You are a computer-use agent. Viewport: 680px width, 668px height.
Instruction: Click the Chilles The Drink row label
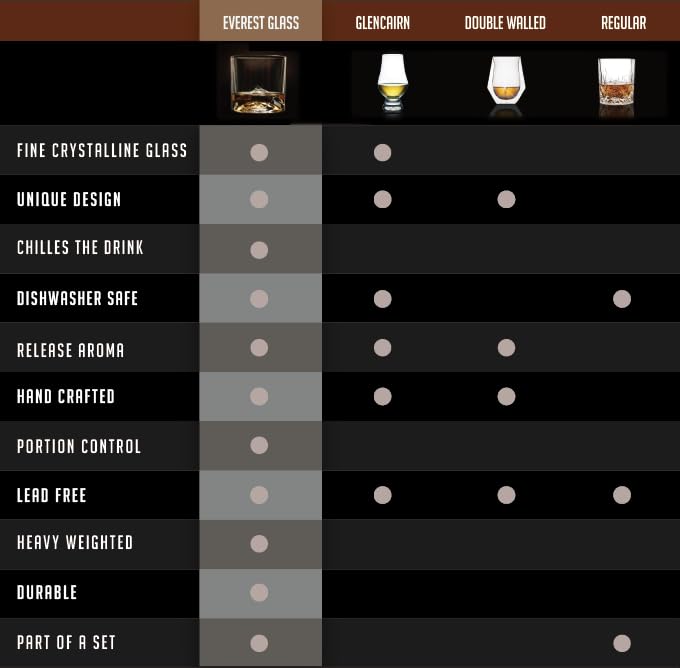(80, 247)
